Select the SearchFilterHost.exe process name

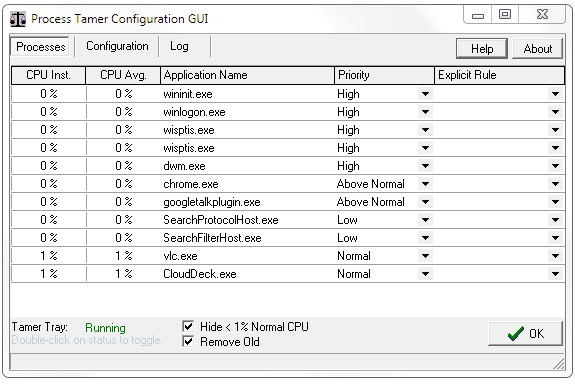click(212, 238)
